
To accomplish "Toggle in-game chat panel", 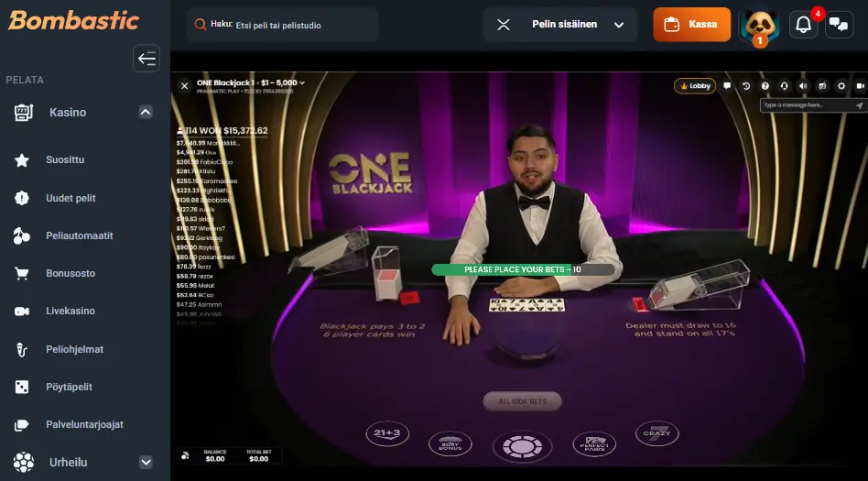I will [x=727, y=86].
